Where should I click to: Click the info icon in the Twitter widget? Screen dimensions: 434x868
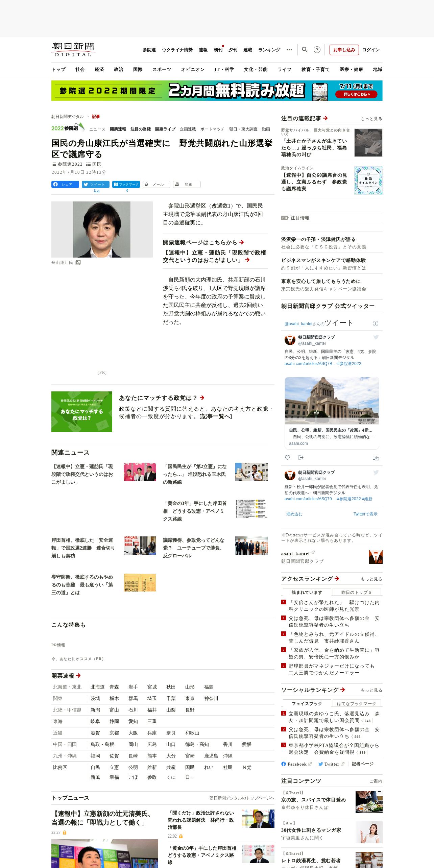[375, 323]
